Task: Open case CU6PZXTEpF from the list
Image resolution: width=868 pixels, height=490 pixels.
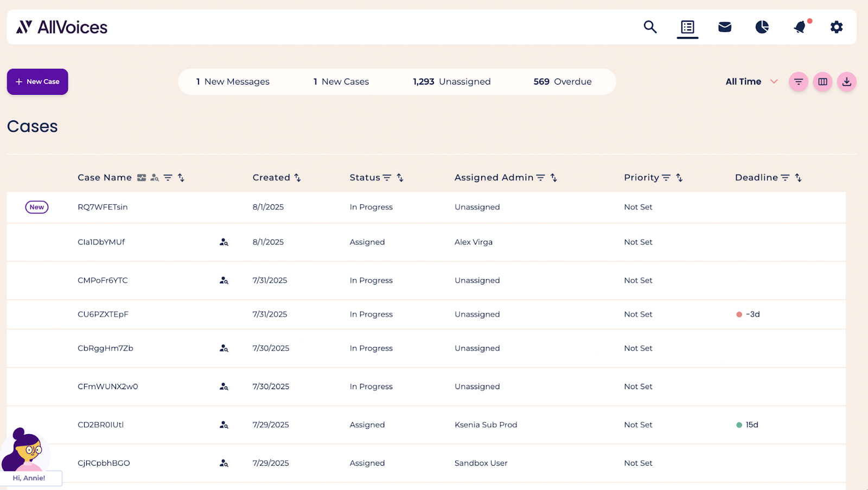Action: (x=104, y=314)
